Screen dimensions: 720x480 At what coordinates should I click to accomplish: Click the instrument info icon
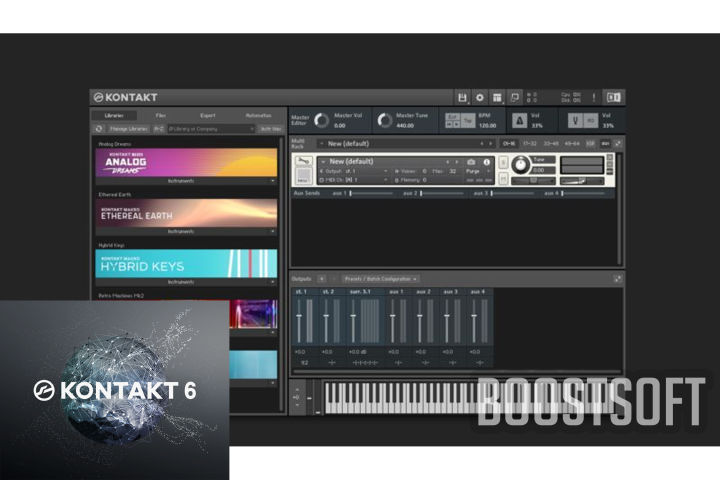487,161
